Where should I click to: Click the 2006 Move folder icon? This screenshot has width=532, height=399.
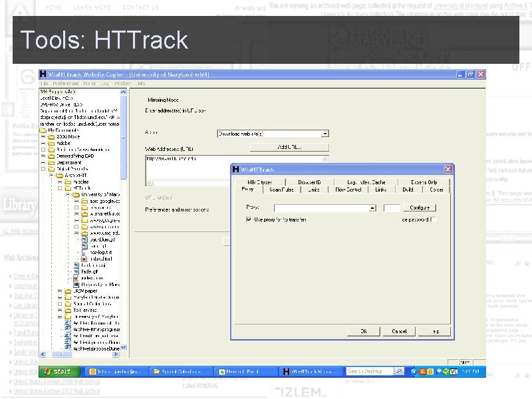click(51, 137)
